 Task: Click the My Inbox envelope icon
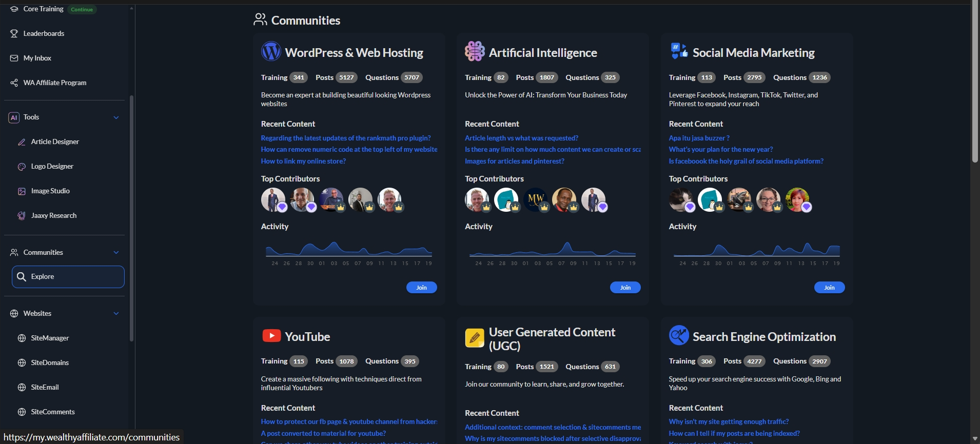(14, 58)
